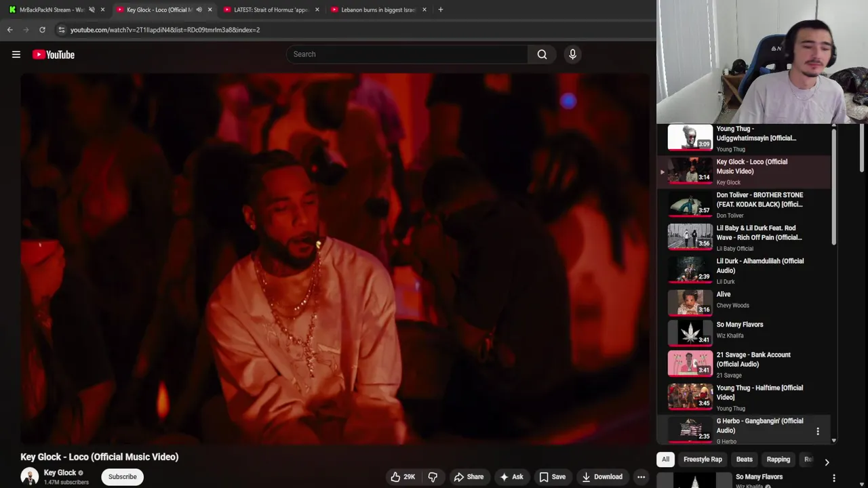Image resolution: width=868 pixels, height=488 pixels.
Task: Play So Many Flavors by Wiz Khalifa in playlist
Action: pyautogui.click(x=743, y=333)
